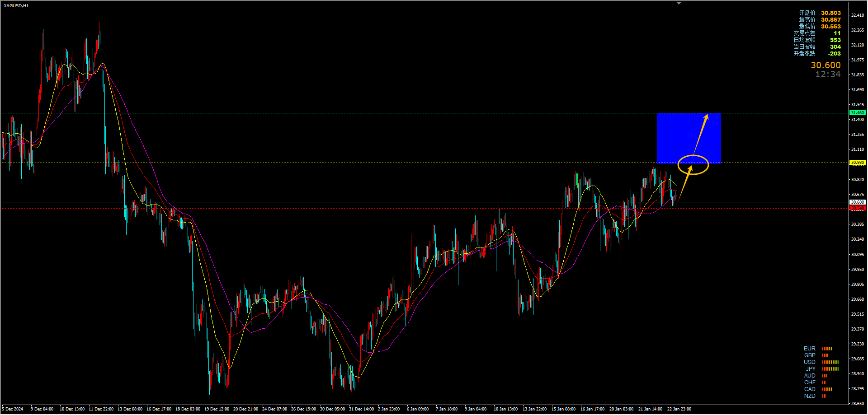Click the 11 Dec 22:00 time axis label
Screen dimensions: 868x415
(101, 409)
